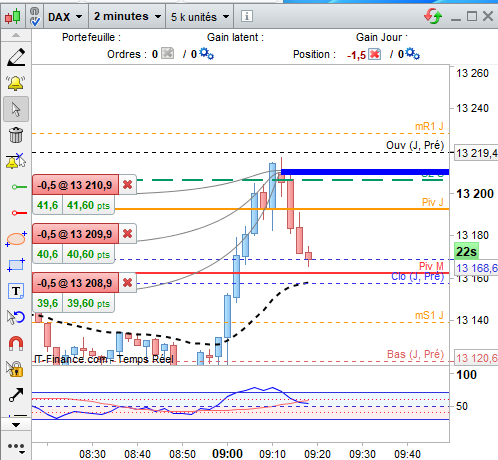The height and width of the screenshot is (460, 498).
Task: Click the 40,60 pts gain value
Action: click(x=88, y=254)
